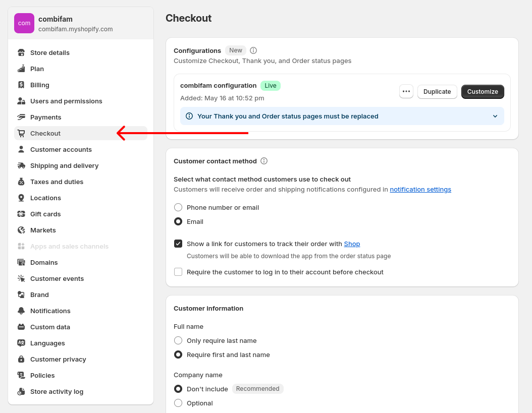
Task: Click the Gift cards icon in sidebar
Action: click(21, 214)
